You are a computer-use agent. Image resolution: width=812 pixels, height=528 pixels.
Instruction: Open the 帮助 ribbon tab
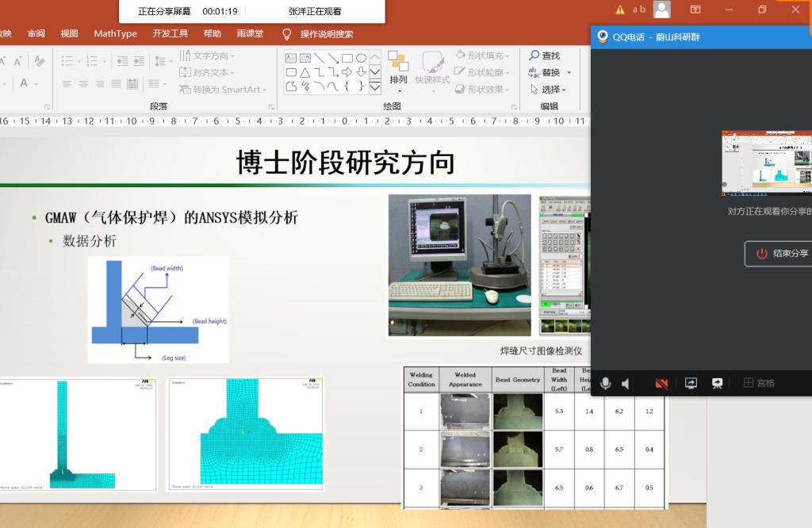click(213, 33)
